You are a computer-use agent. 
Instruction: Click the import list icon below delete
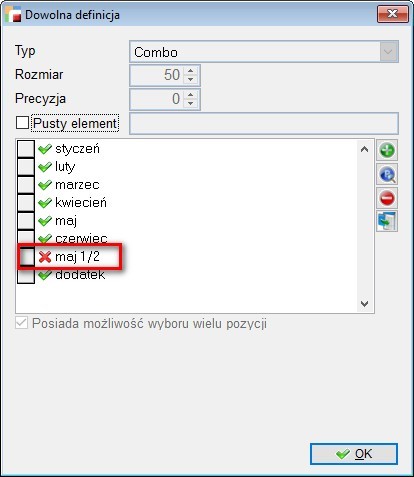click(x=387, y=221)
